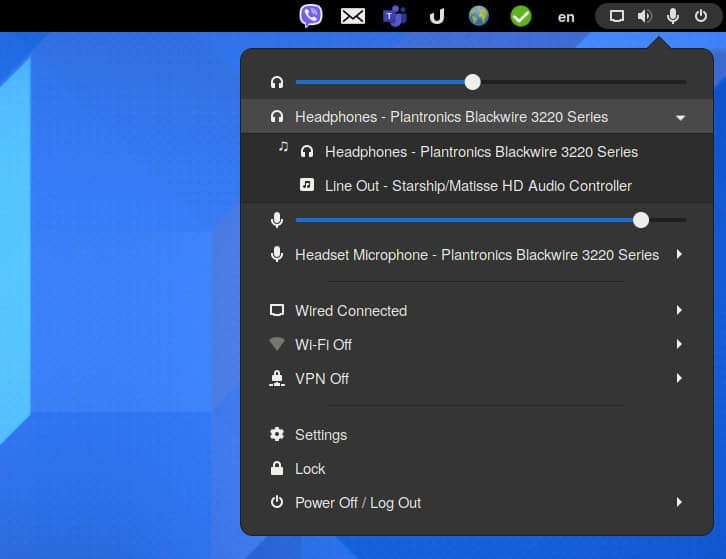Click the arrow on the Wi-Fi Off row

(x=679, y=344)
